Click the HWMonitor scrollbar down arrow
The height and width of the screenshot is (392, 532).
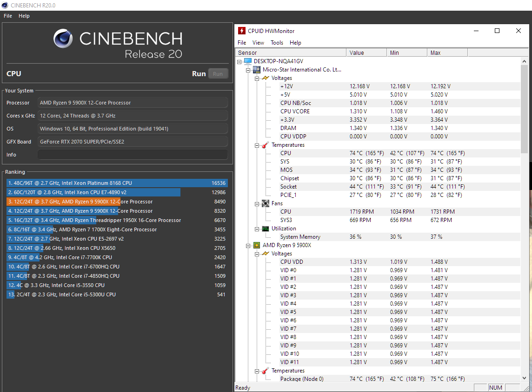coord(524,378)
